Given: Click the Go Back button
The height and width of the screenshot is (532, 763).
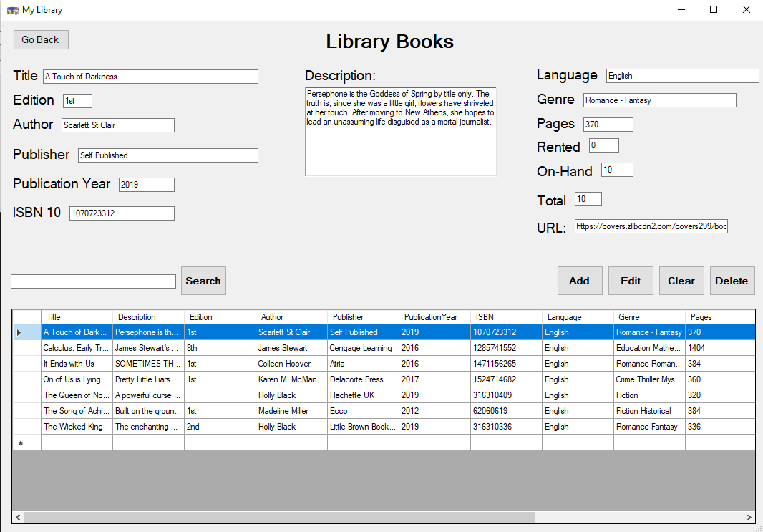Looking at the screenshot, I should coord(40,39).
